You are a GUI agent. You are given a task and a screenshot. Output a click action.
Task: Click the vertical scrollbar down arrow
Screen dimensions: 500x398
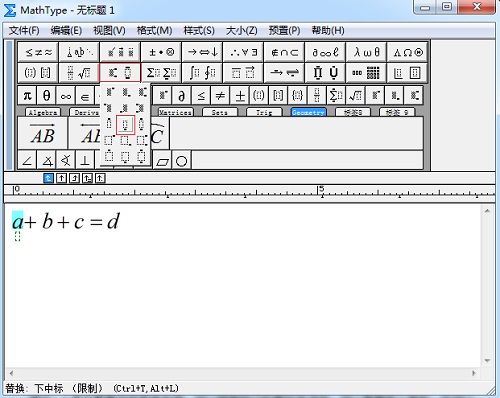pos(487,361)
